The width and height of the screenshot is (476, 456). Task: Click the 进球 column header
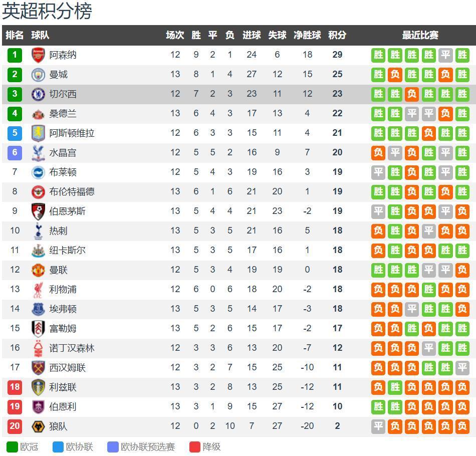(252, 35)
